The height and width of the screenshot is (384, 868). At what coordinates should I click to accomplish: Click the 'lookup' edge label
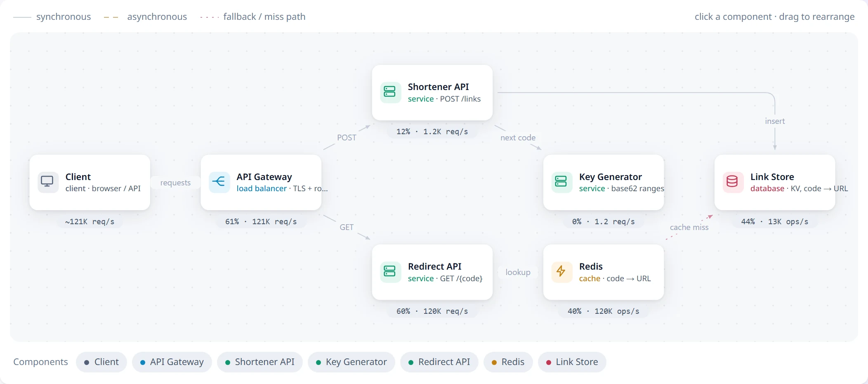[x=518, y=272]
